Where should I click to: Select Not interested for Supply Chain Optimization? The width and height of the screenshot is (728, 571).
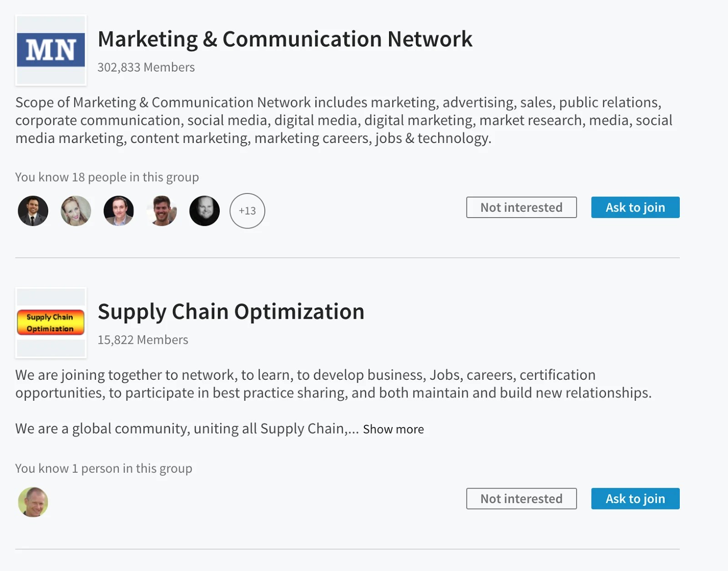coord(521,499)
